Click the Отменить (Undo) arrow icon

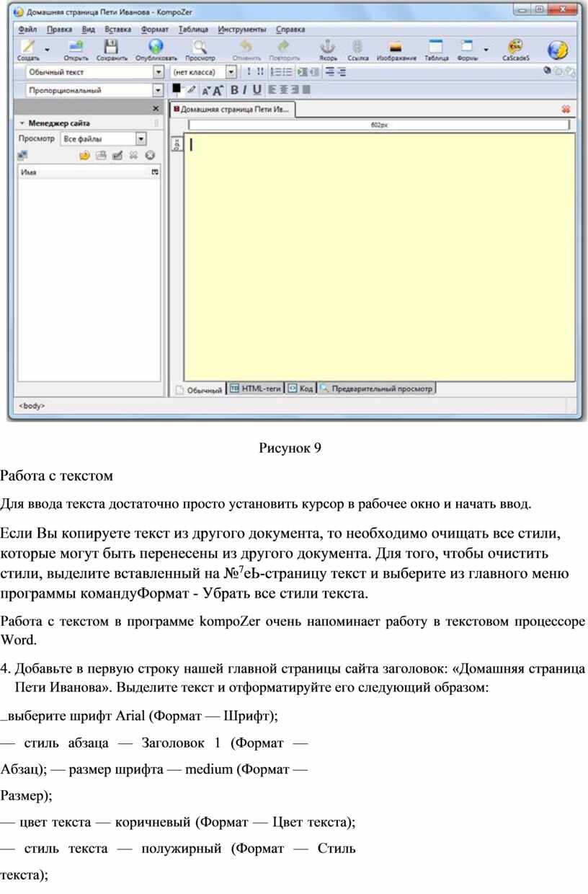click(x=246, y=47)
